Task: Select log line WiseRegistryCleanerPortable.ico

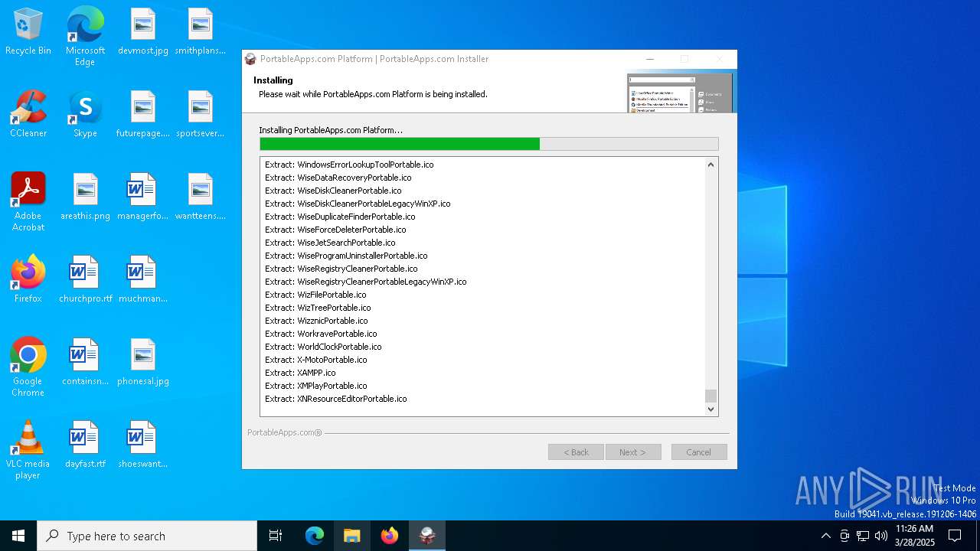Action: tap(341, 269)
